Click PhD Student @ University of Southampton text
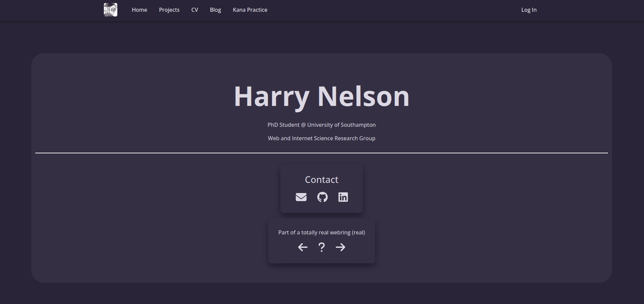This screenshot has width=644, height=304. click(x=322, y=125)
